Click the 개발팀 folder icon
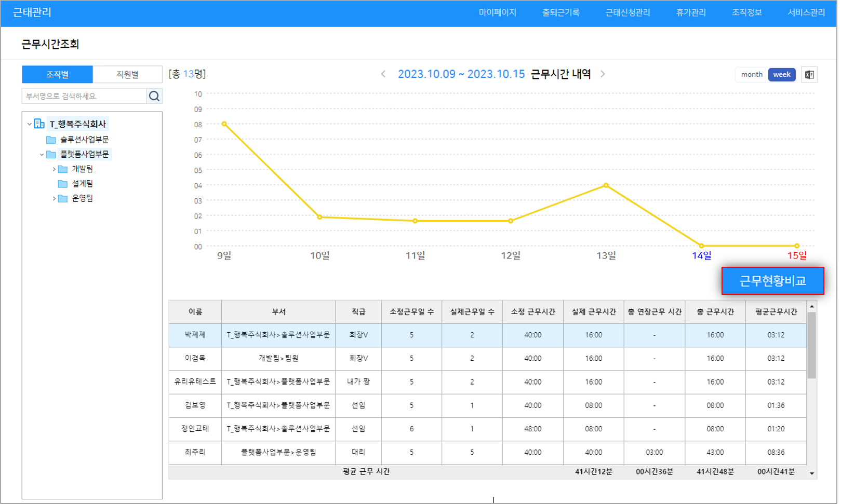 coord(63,169)
